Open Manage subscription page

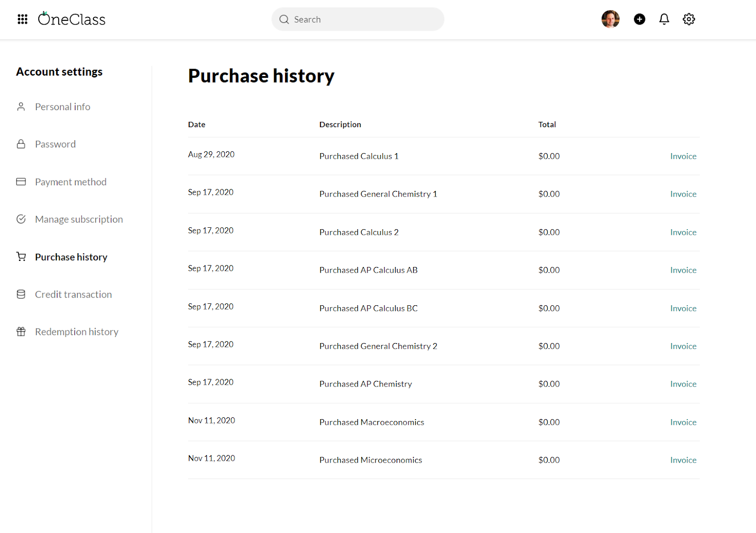79,219
